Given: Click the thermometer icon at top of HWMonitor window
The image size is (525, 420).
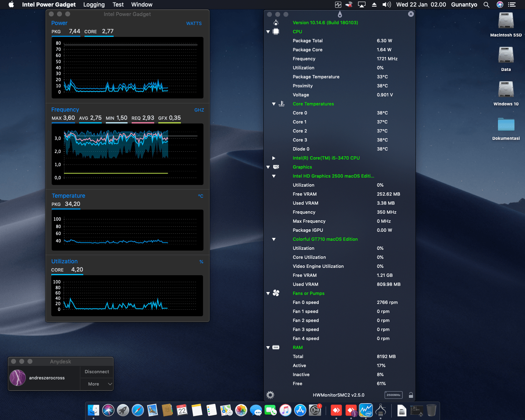Looking at the screenshot, I should [339, 14].
